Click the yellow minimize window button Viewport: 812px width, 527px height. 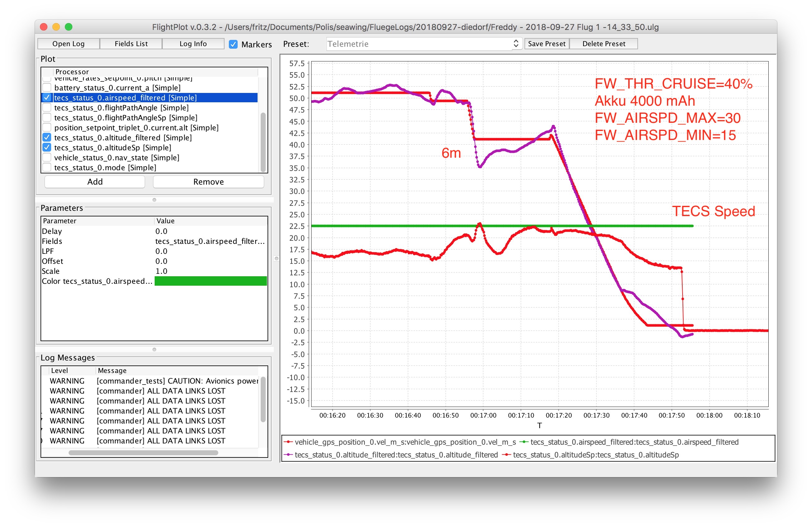pyautogui.click(x=56, y=27)
